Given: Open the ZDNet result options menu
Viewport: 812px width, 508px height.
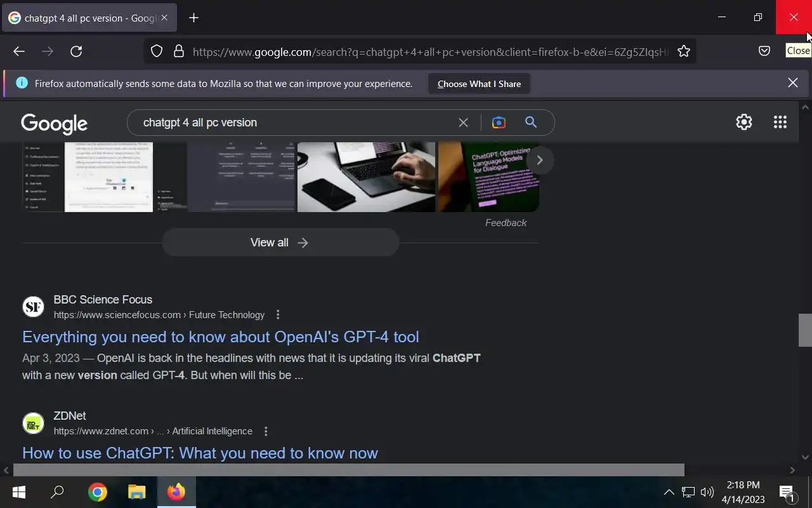Looking at the screenshot, I should (266, 431).
